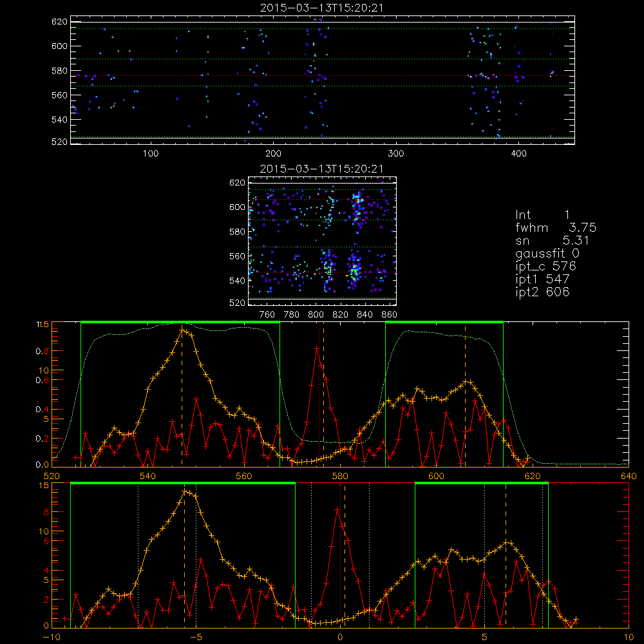Click the timestamp title above the middle image

click(322, 169)
